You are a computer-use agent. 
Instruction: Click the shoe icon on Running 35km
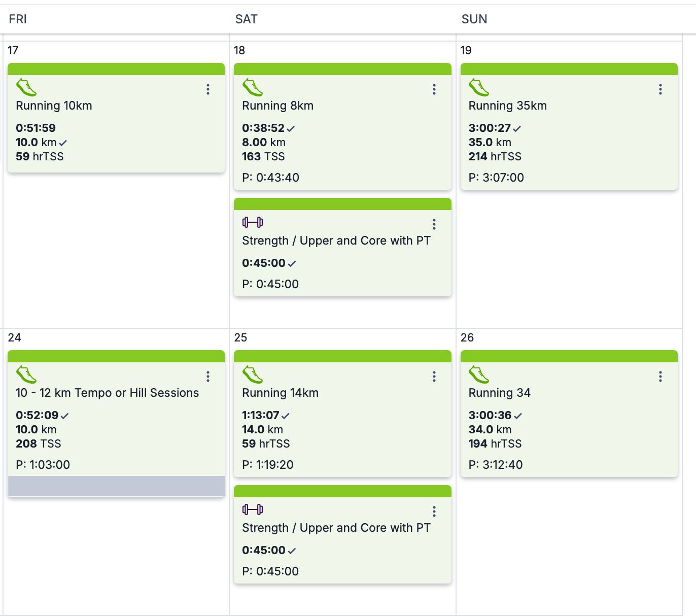479,87
